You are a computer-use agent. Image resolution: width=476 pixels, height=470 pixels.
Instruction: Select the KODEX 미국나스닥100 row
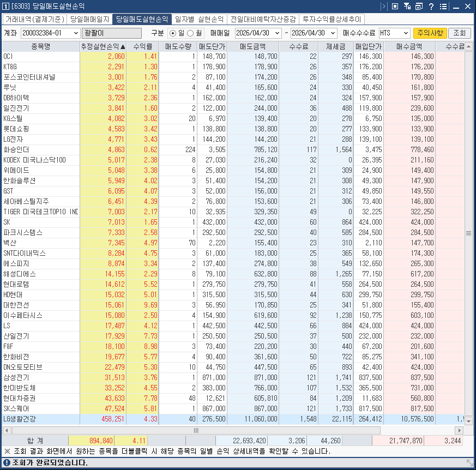[x=233, y=160]
